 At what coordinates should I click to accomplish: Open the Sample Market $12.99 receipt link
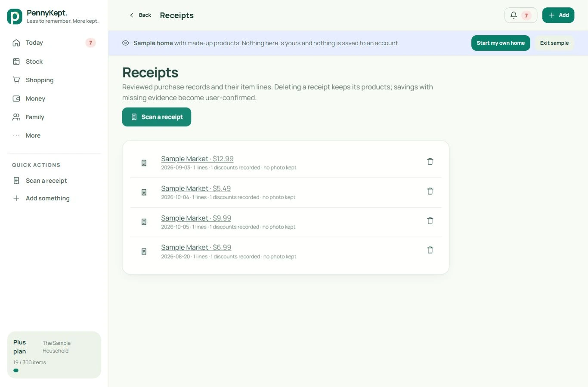[x=197, y=159]
